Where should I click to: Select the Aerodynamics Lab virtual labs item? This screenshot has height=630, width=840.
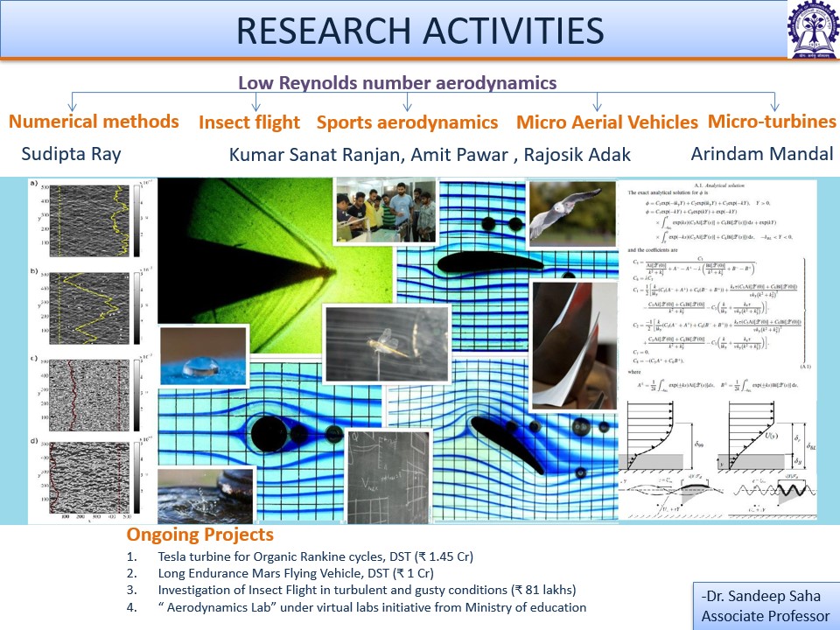click(x=372, y=607)
